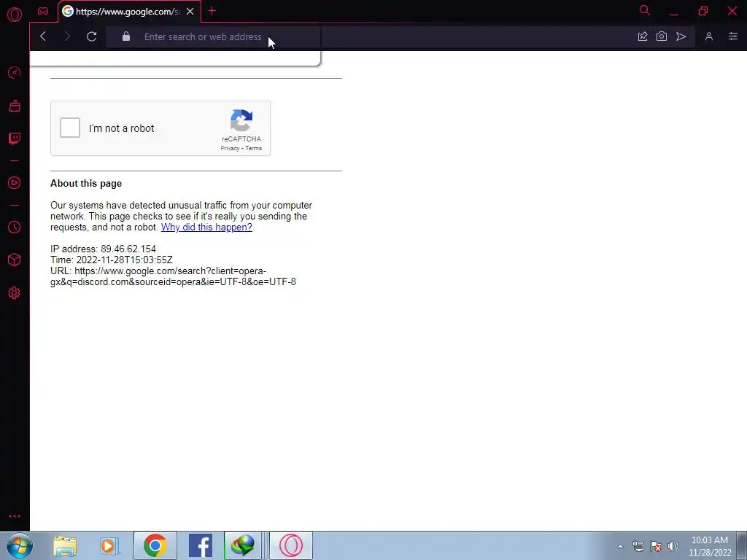
Task: Open the pinboard edit icon in the toolbar
Action: pyautogui.click(x=642, y=36)
